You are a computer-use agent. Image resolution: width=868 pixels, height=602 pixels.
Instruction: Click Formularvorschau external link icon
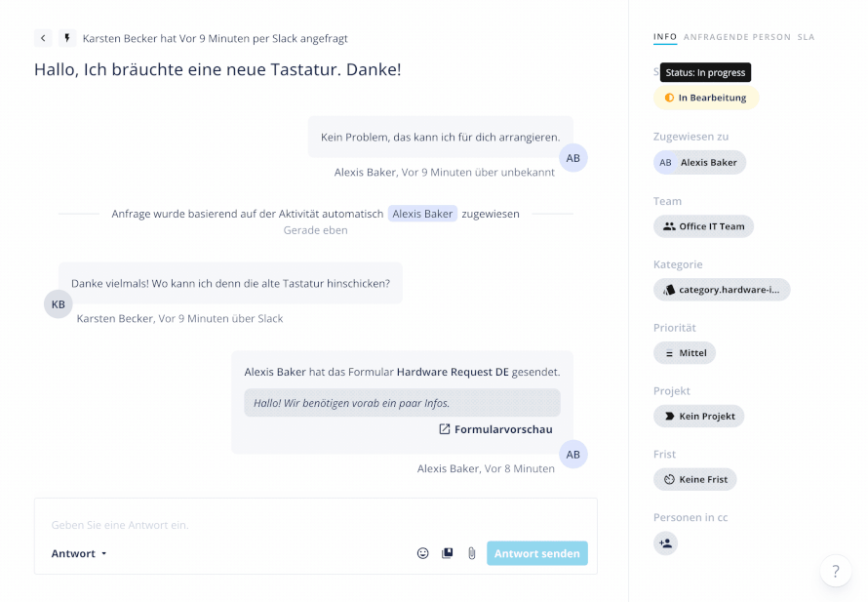445,429
